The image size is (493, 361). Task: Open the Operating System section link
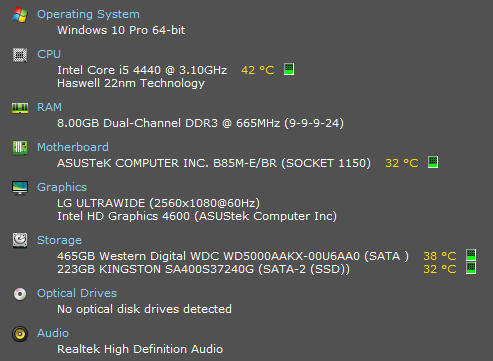tap(88, 14)
